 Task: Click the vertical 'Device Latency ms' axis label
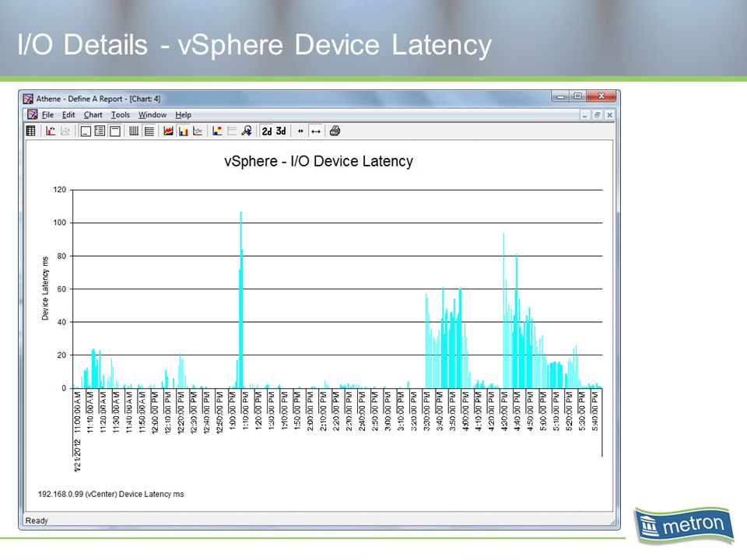pyautogui.click(x=45, y=288)
